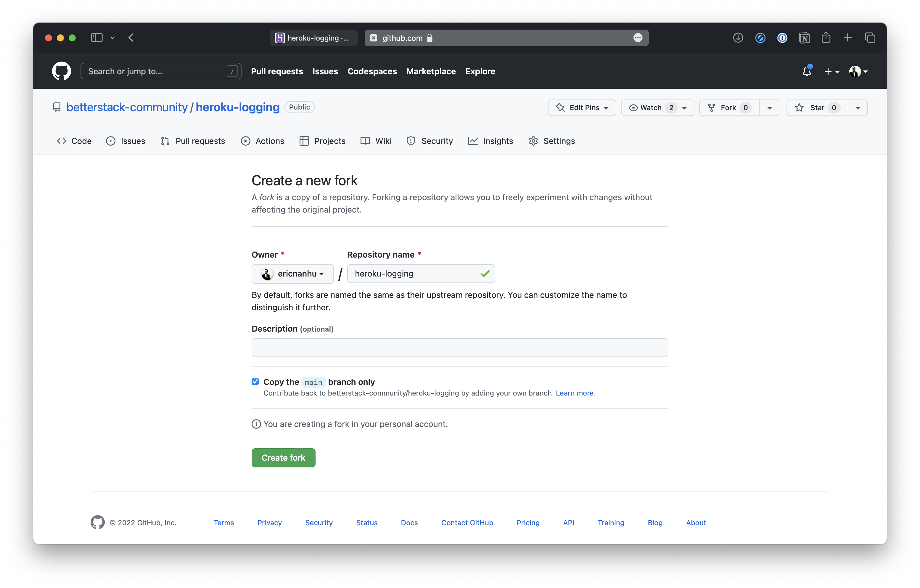This screenshot has height=588, width=920.
Task: Show Safari tab overview
Action: pyautogui.click(x=870, y=38)
